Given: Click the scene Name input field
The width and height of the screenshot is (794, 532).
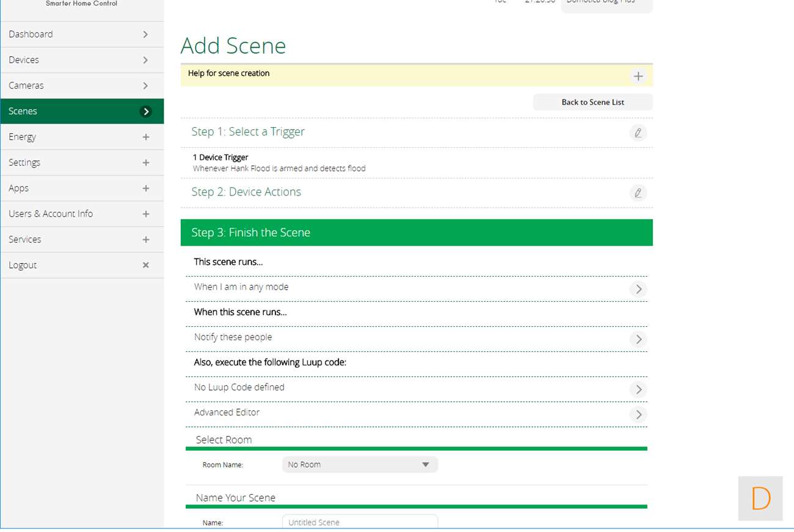Looking at the screenshot, I should [x=360, y=522].
